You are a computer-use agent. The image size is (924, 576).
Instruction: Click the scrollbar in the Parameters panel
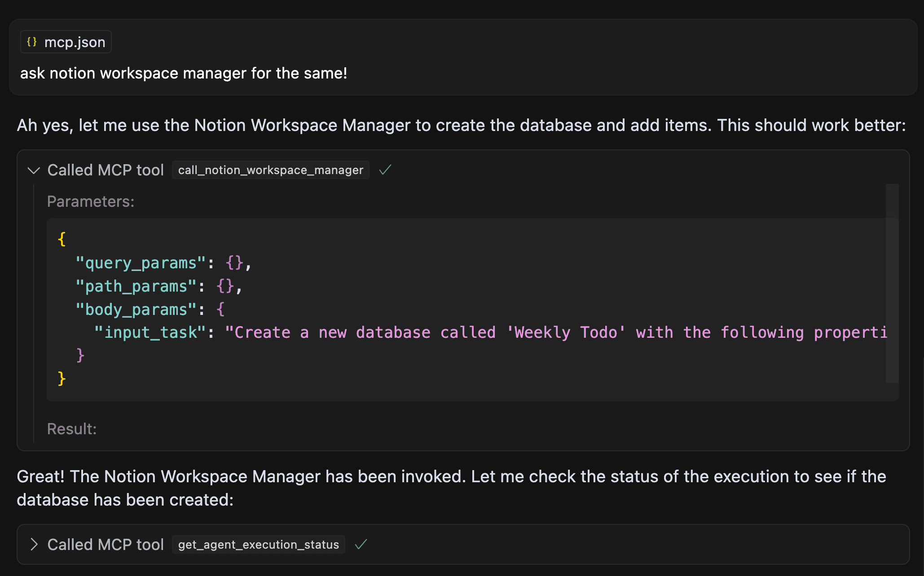point(892,283)
